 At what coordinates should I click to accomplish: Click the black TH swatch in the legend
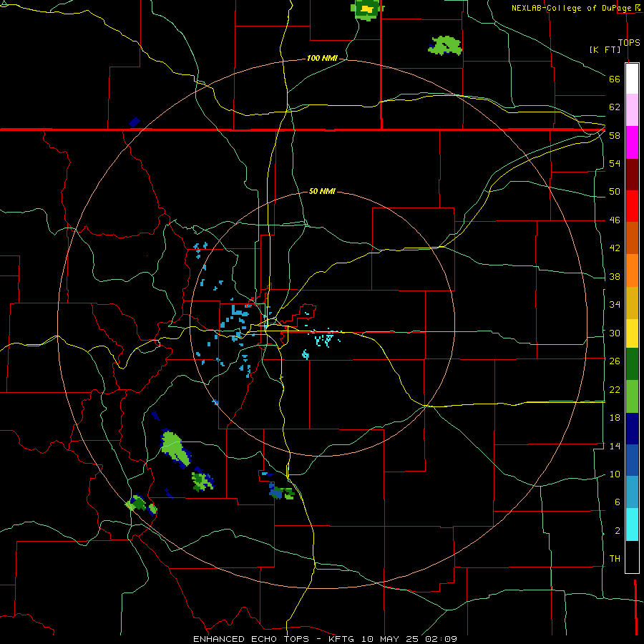[632, 557]
